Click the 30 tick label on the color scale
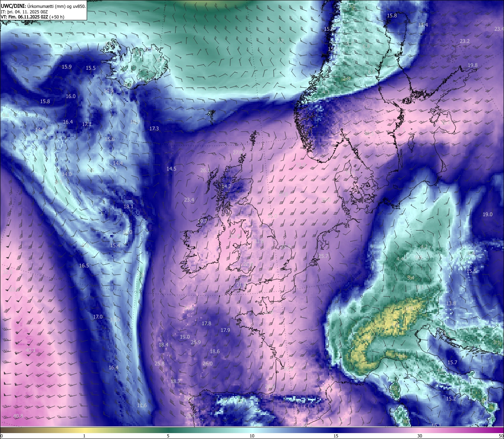The width and height of the screenshot is (504, 439). click(x=420, y=436)
